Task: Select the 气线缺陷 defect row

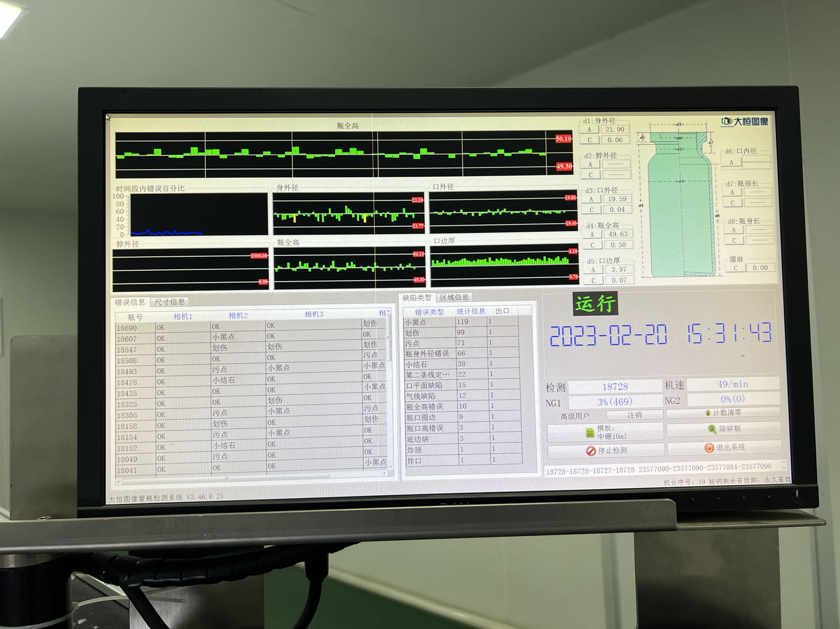Action: coord(462,396)
